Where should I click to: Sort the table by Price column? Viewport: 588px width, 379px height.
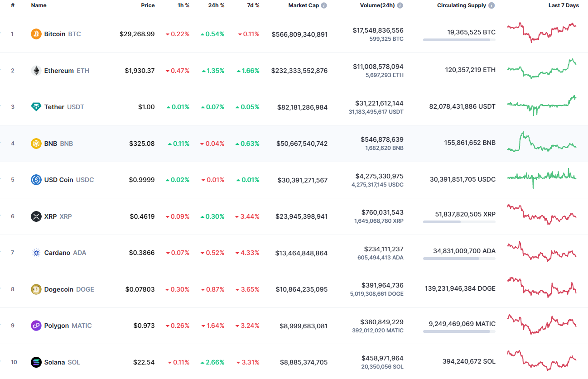coord(148,5)
